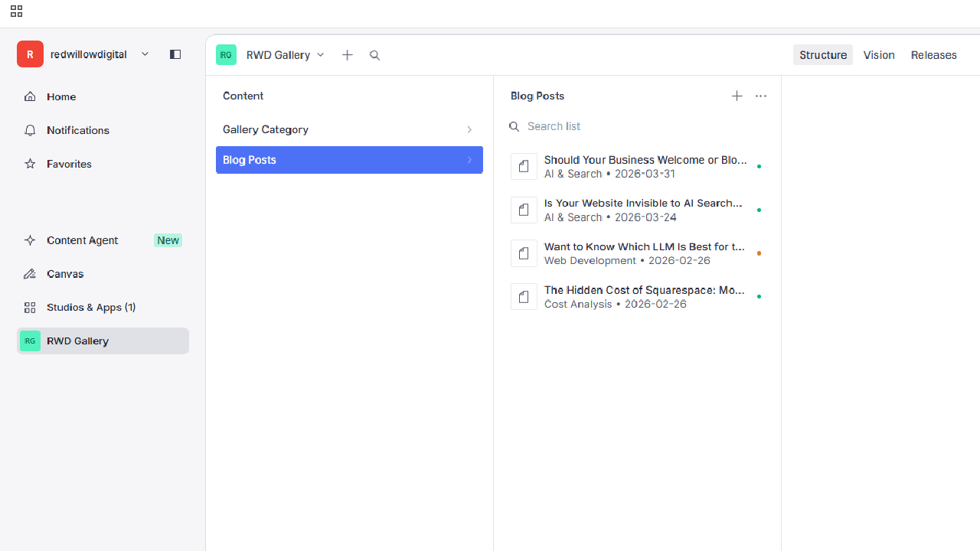Click status dot of 'Is Your Website Invisible' post
The width and height of the screenshot is (980, 551).
tap(759, 210)
